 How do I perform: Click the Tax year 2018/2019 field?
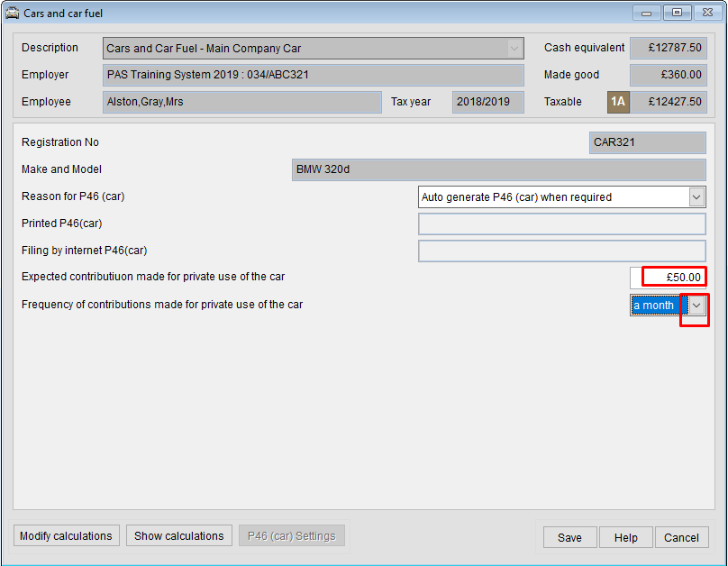click(487, 102)
